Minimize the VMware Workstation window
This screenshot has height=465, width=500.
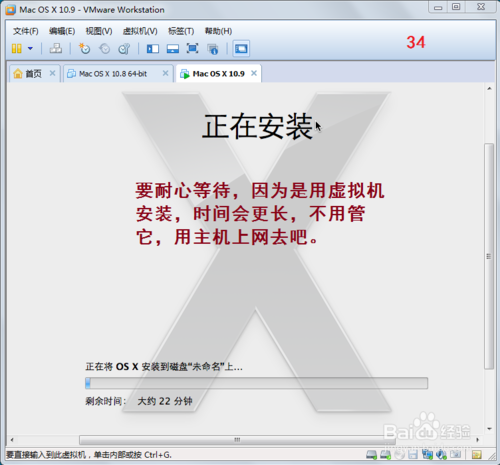(x=438, y=7)
